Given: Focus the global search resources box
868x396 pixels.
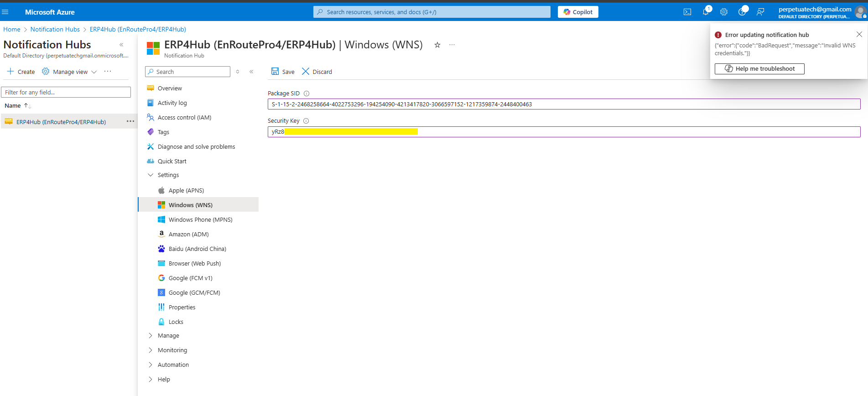Looking at the screenshot, I should pyautogui.click(x=432, y=12).
